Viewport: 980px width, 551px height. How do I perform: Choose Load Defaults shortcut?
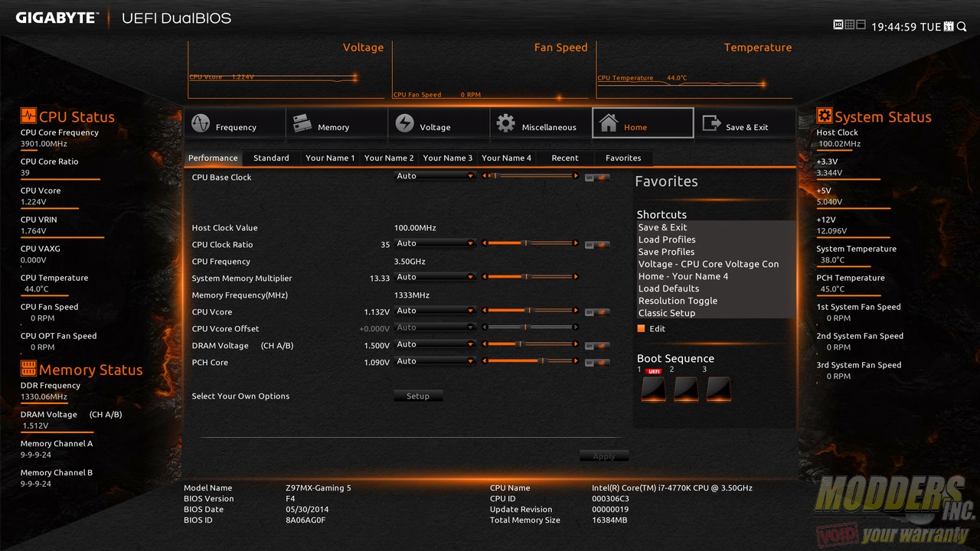[716, 289]
